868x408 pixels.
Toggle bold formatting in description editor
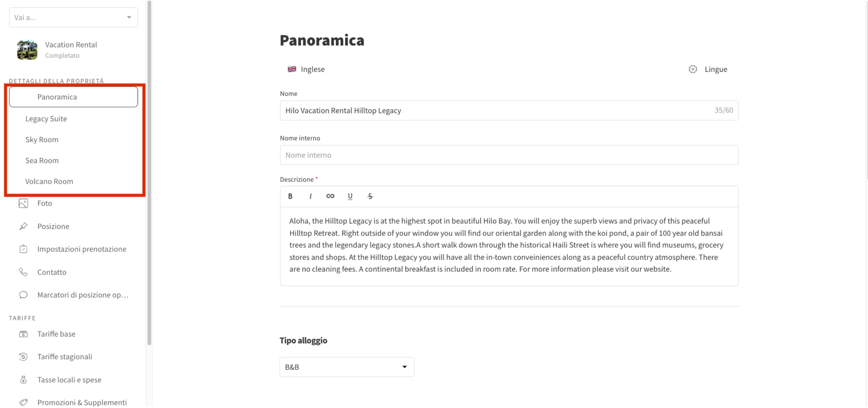tap(290, 196)
